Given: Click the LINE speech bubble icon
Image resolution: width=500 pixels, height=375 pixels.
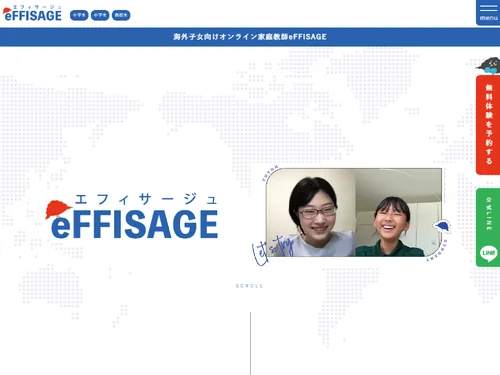Looking at the screenshot, I should 489,253.
